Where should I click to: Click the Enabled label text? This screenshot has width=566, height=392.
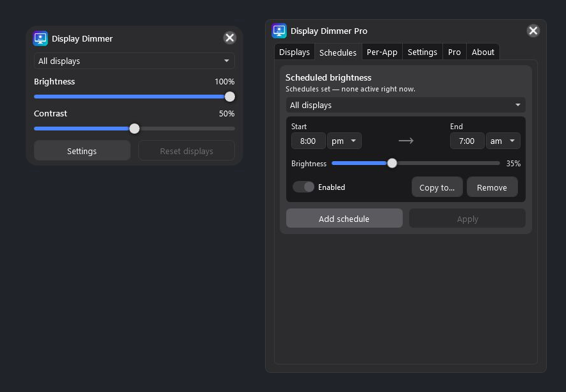coord(332,187)
